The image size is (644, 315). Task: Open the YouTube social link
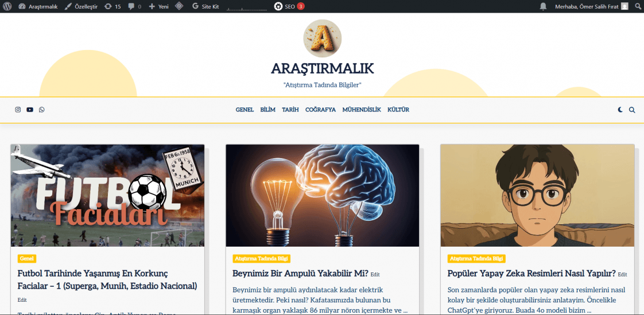(x=30, y=110)
